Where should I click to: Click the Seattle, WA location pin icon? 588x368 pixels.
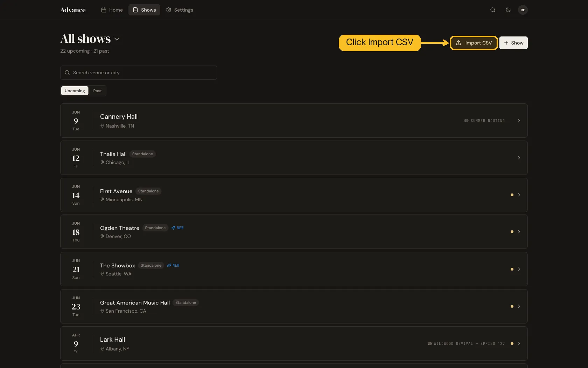[x=102, y=274]
